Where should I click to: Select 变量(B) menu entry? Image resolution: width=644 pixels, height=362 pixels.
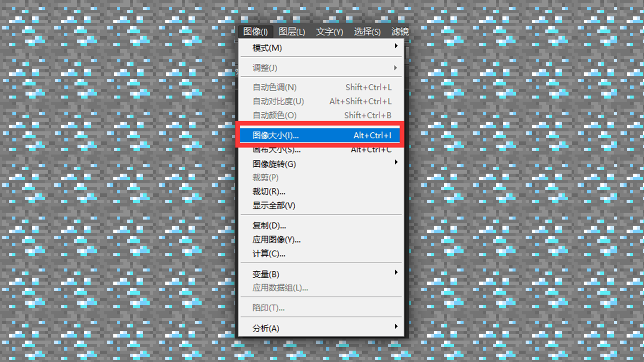point(320,274)
